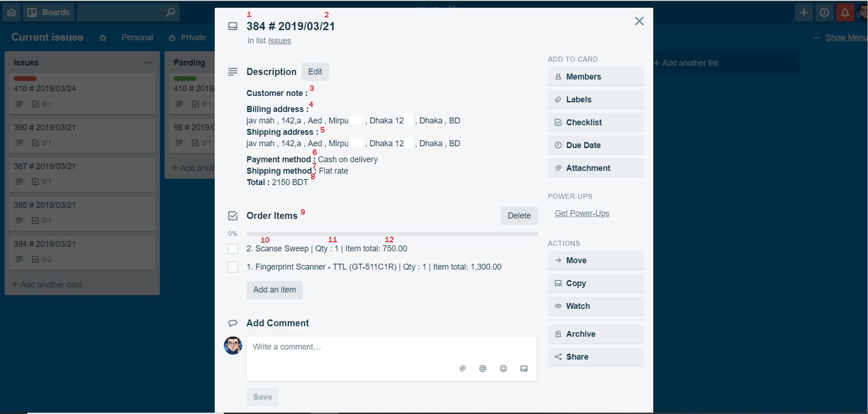868x414 pixels.
Task: Add a Checklist to the card
Action: 596,122
